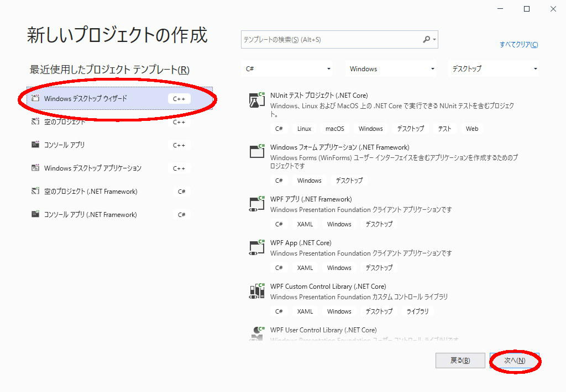Click the 空のプロジェクト C++ template icon
The height and width of the screenshot is (392, 566).
point(35,121)
